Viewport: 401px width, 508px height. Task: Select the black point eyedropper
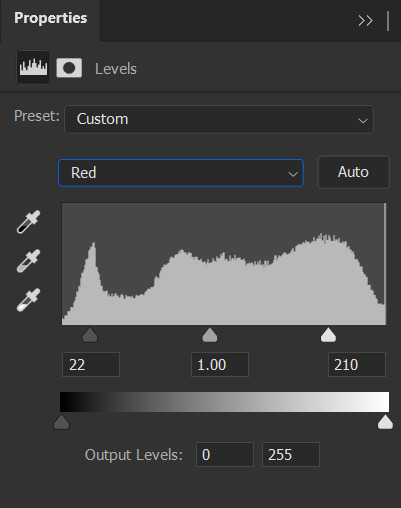[28, 222]
